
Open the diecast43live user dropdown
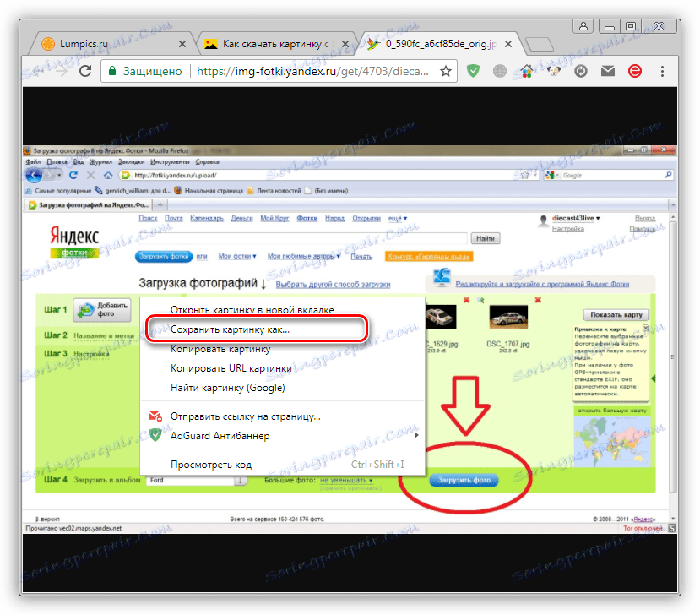click(x=576, y=219)
